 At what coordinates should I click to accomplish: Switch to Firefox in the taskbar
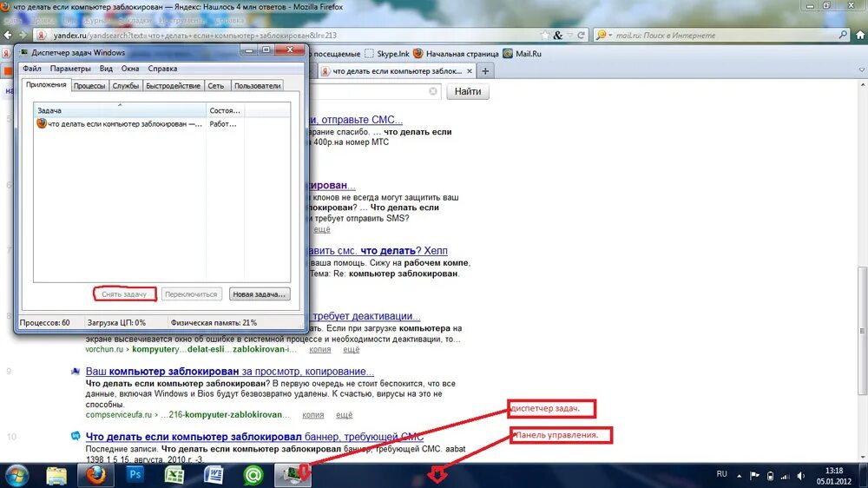tap(95, 475)
